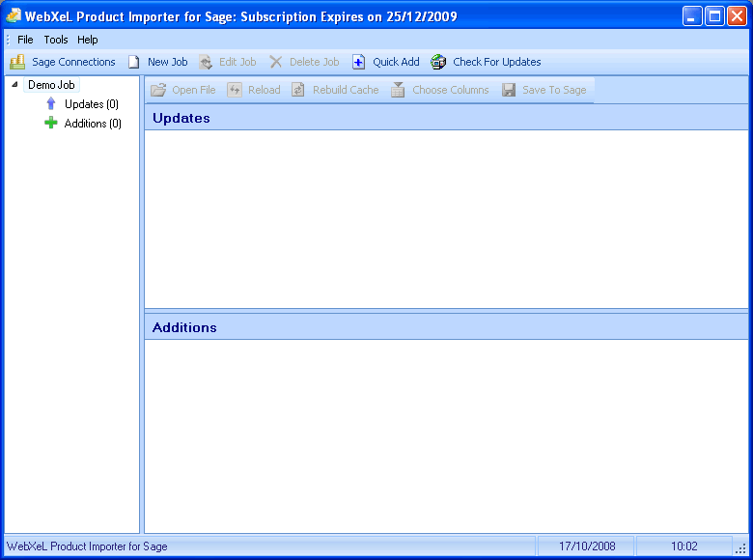Open the Help menu
The height and width of the screenshot is (560, 753).
(88, 40)
